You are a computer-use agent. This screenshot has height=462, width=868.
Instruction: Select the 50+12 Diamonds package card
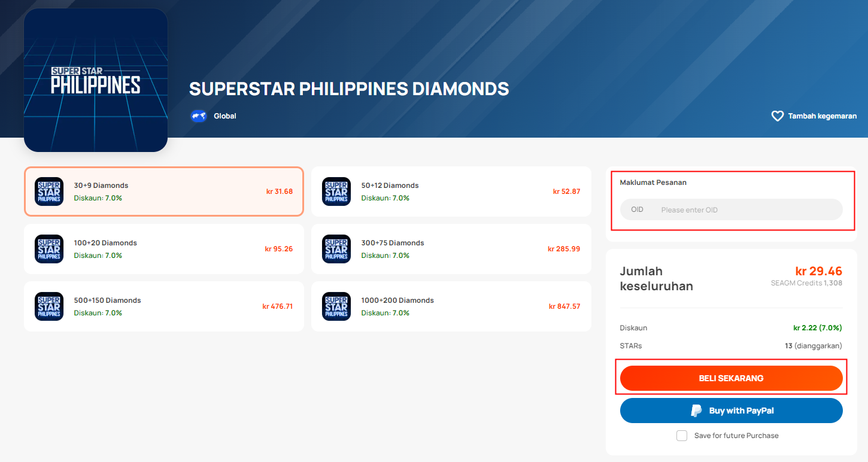tap(451, 192)
